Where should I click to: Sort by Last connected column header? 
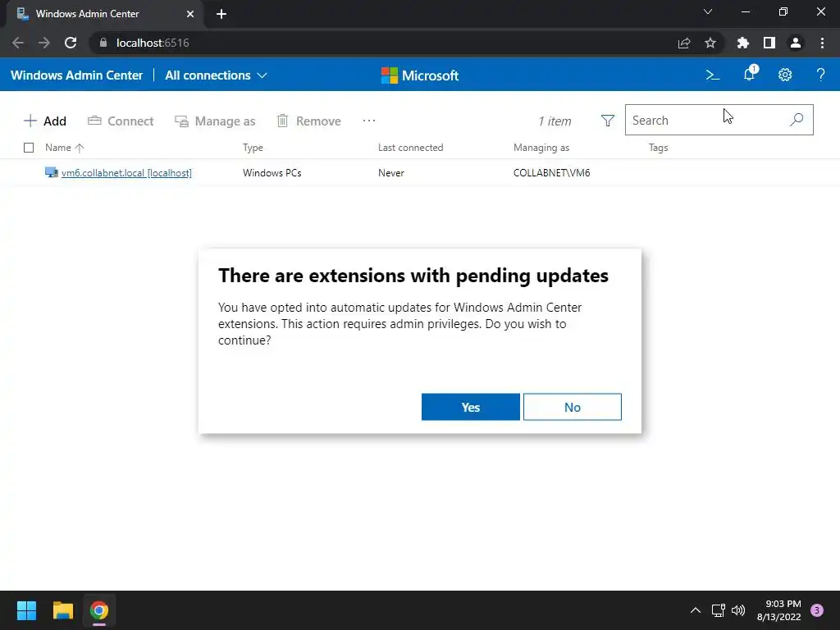[410, 148]
